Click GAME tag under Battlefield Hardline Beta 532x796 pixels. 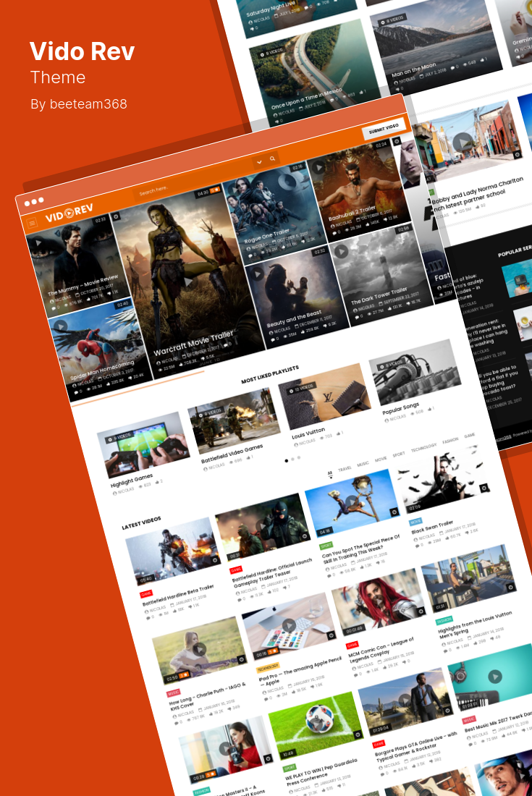(x=146, y=593)
